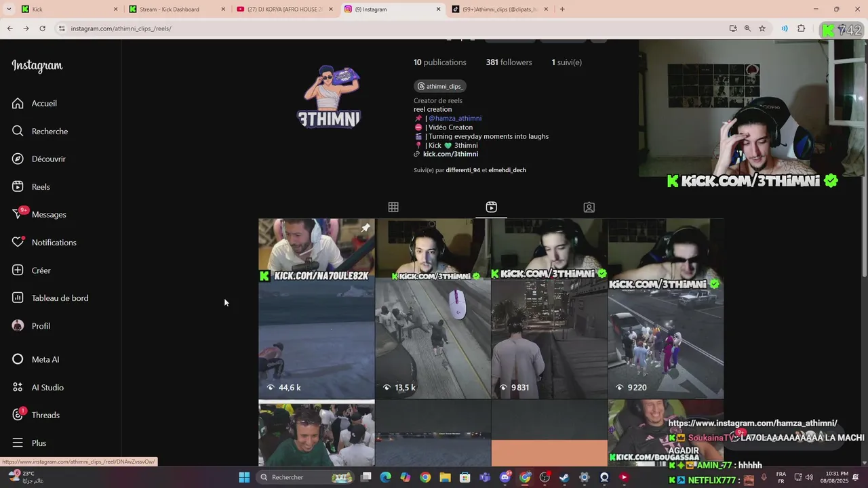Viewport: 868px width, 488px height.
Task: Open the zoom magnifier icon in address bar
Action: click(747, 28)
